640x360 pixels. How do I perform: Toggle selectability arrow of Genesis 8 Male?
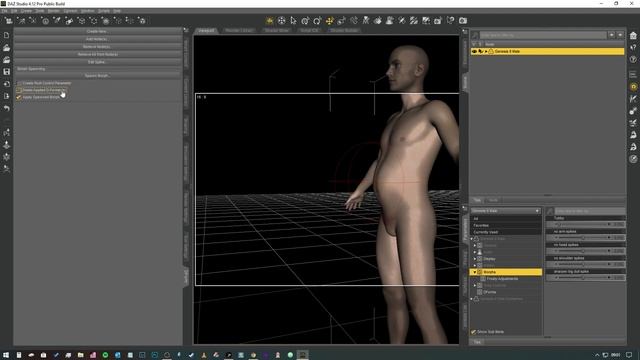point(480,51)
